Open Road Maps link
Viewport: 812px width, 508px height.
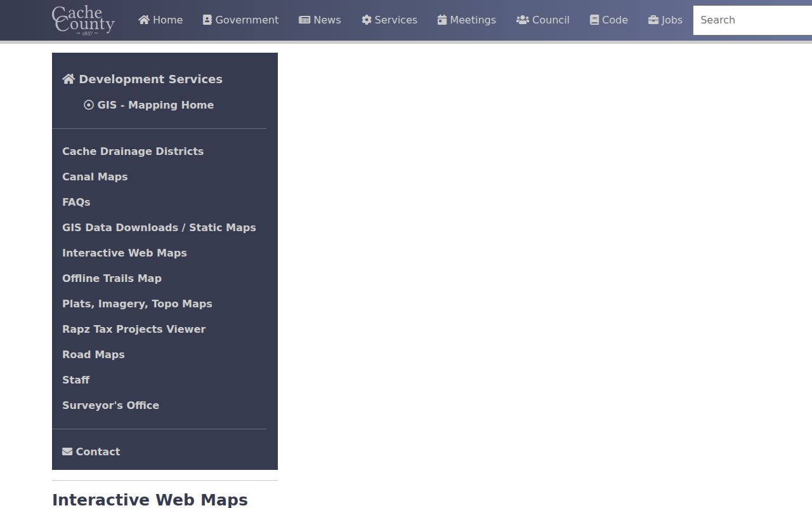93,354
